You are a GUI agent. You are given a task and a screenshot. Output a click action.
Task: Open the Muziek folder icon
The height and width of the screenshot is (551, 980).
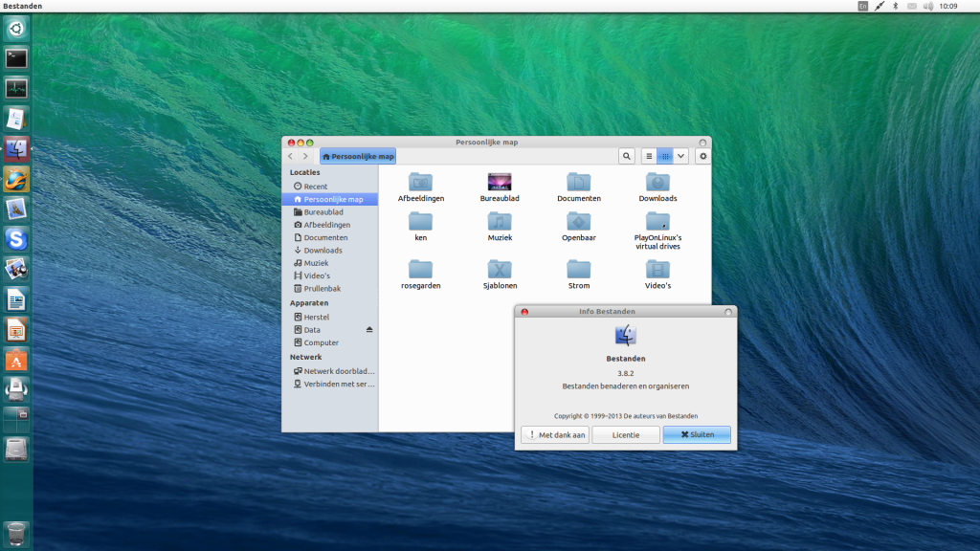click(500, 222)
